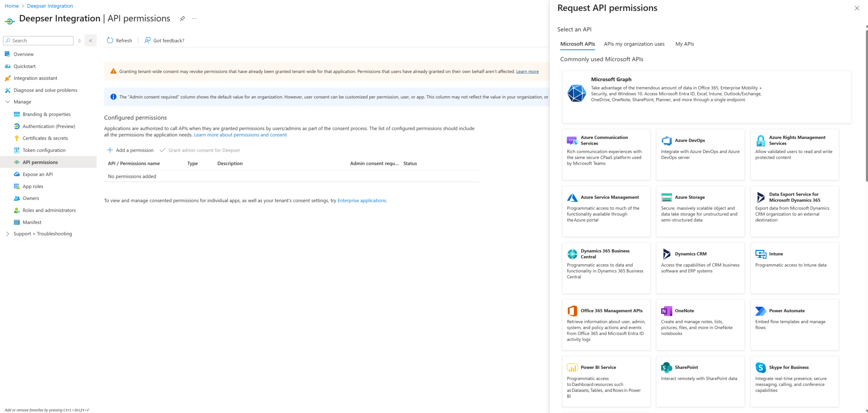868x413 pixels.
Task: Select the Intune API icon
Action: 761,254
